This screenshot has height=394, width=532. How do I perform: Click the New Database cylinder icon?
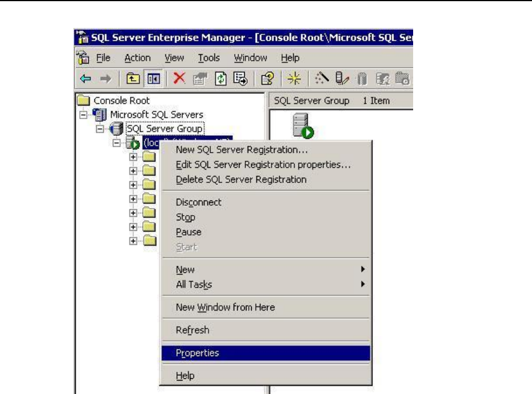(x=362, y=79)
